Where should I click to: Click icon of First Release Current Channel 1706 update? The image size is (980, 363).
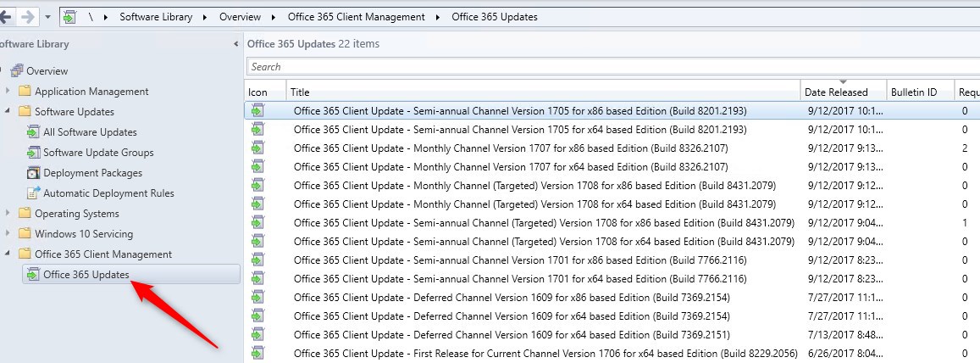click(257, 353)
